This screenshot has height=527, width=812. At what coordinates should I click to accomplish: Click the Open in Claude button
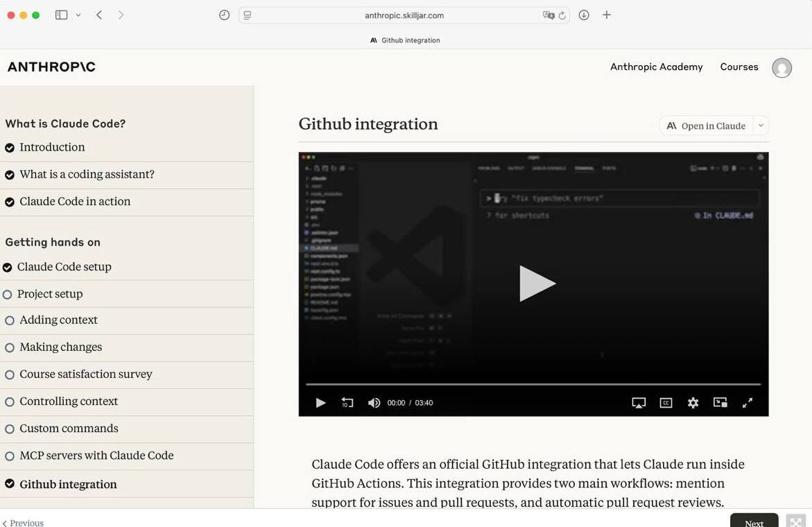[707, 126]
